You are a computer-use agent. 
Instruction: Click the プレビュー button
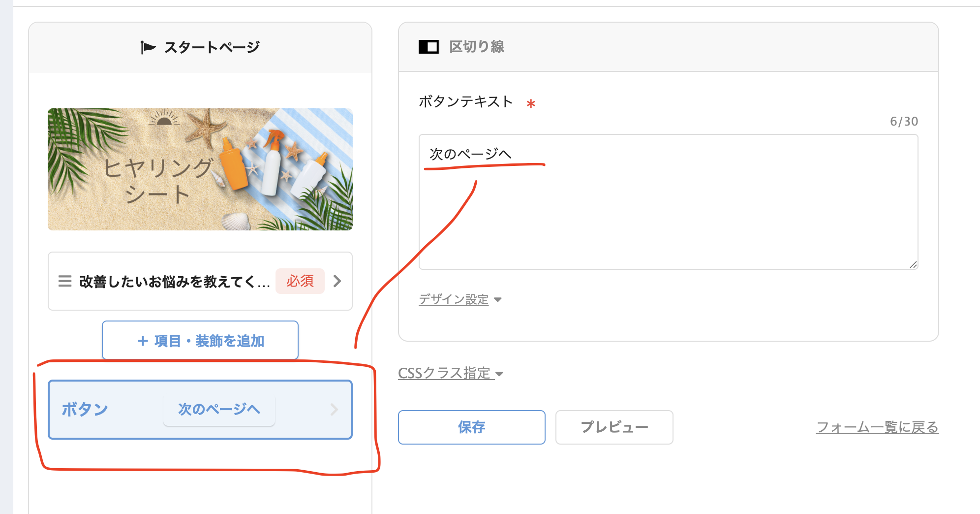pyautogui.click(x=614, y=427)
